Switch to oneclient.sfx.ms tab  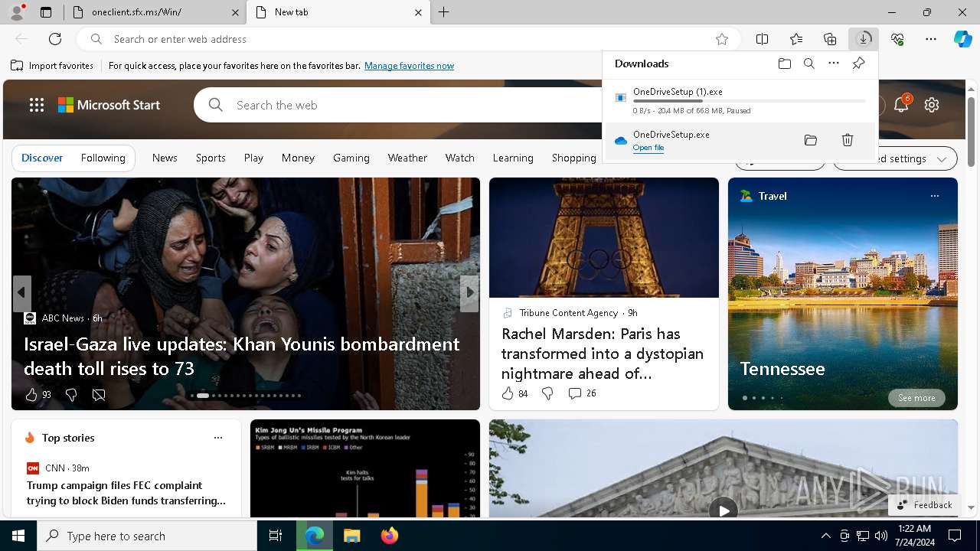pyautogui.click(x=155, y=12)
